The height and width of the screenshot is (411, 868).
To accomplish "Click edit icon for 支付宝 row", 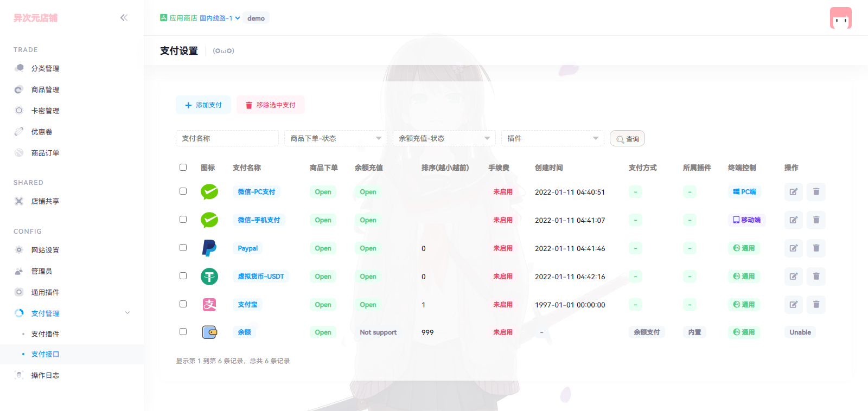I will 793,304.
